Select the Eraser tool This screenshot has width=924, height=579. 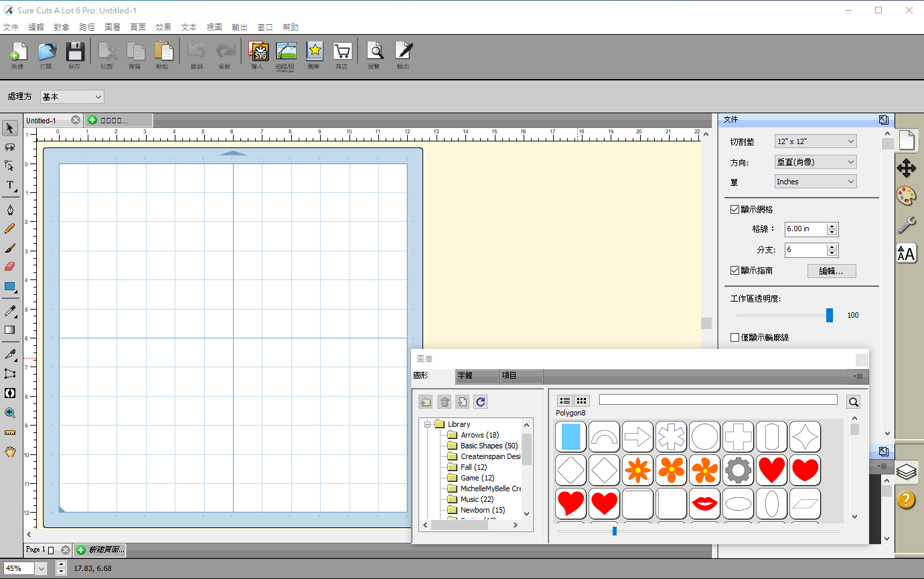click(10, 267)
